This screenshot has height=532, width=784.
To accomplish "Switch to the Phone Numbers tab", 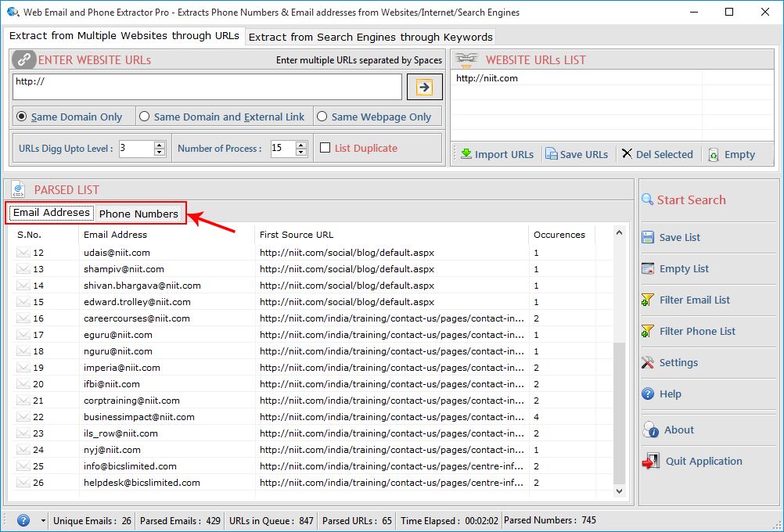I will coord(138,214).
